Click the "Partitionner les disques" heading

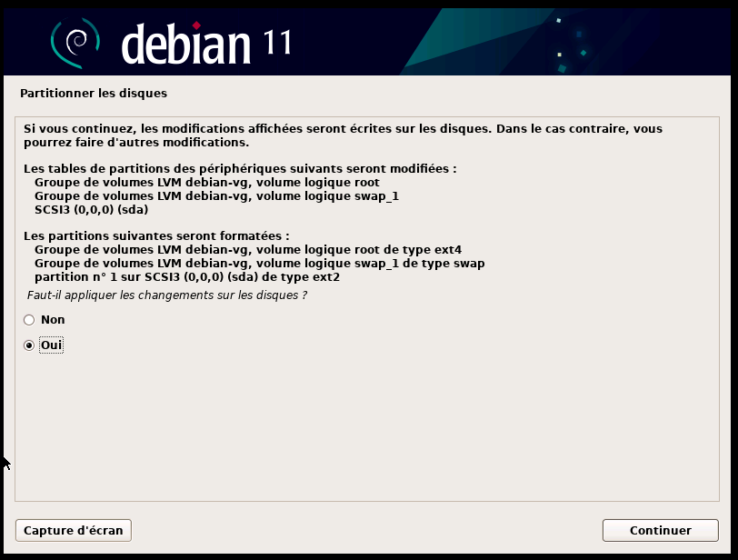coord(94,93)
